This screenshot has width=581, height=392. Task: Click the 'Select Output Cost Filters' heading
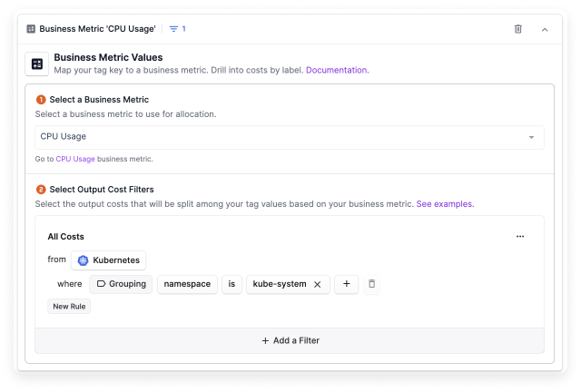coord(102,190)
